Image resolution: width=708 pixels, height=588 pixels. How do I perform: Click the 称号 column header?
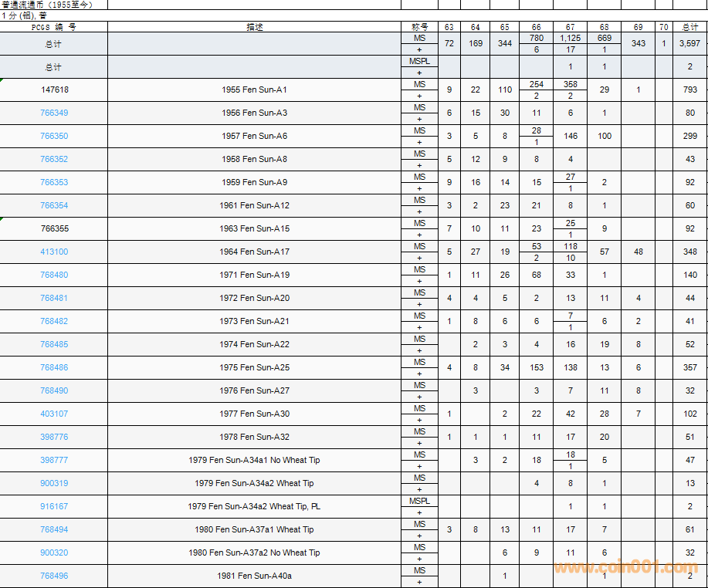point(419,27)
